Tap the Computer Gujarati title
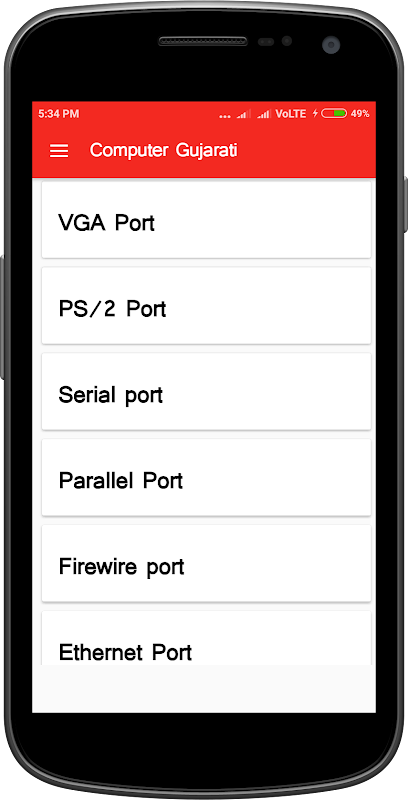Screen dimensions: 408x800 164,151
